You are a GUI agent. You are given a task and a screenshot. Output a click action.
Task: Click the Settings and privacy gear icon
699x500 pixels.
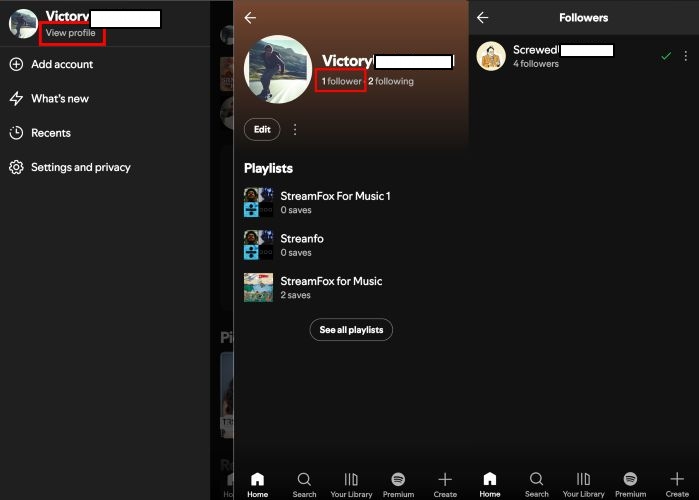point(16,167)
